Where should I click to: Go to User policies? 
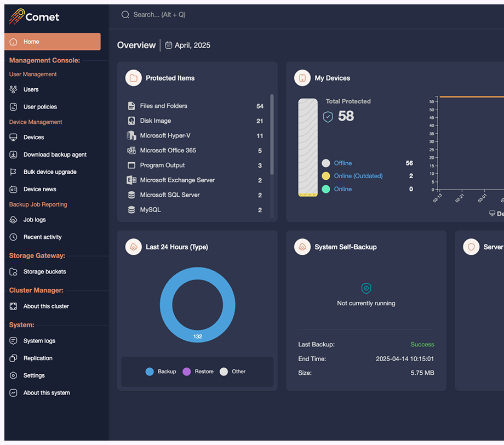(x=40, y=107)
